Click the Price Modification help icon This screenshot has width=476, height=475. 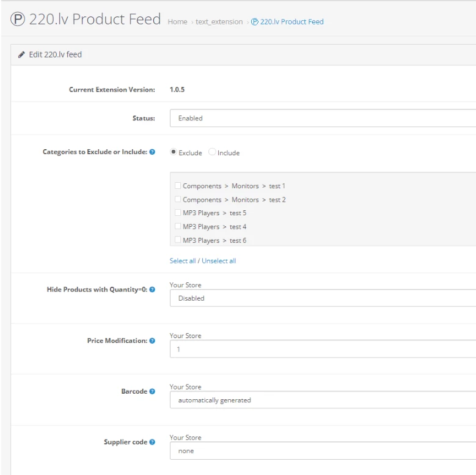click(152, 341)
